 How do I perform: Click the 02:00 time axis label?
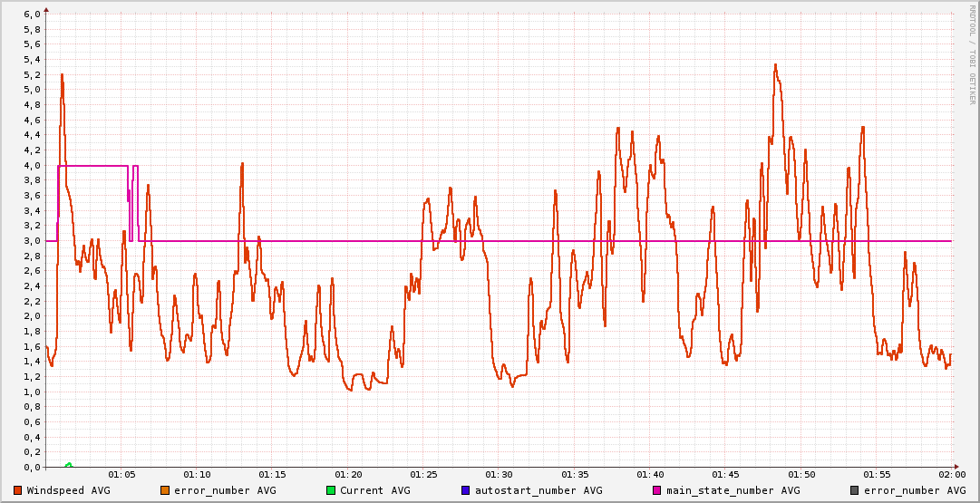(x=951, y=474)
